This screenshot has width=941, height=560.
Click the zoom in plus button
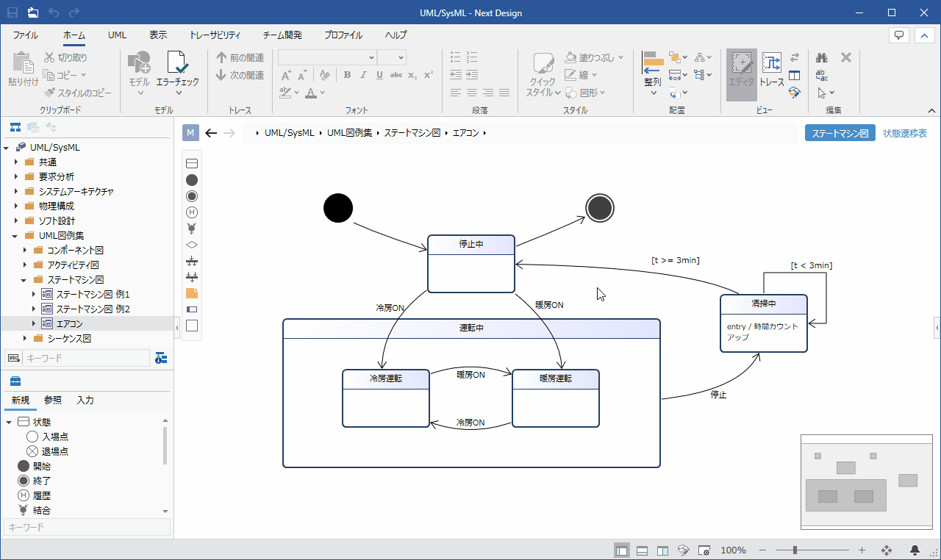pos(862,550)
